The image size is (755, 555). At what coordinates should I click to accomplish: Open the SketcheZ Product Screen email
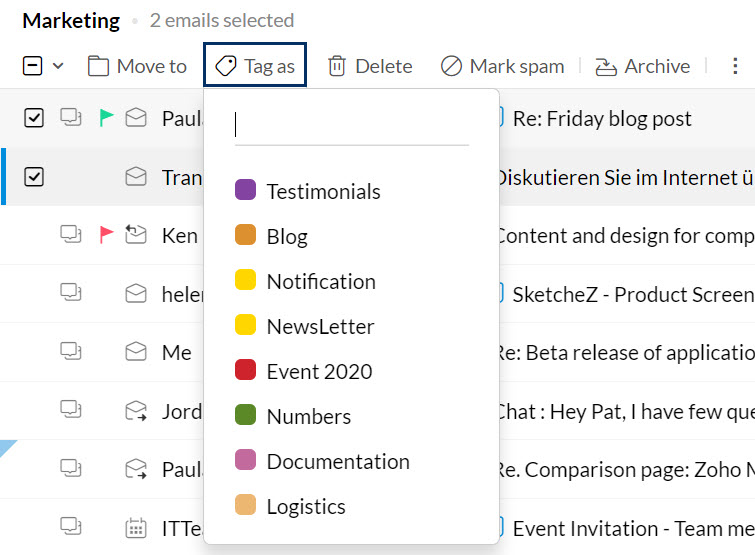click(x=632, y=294)
